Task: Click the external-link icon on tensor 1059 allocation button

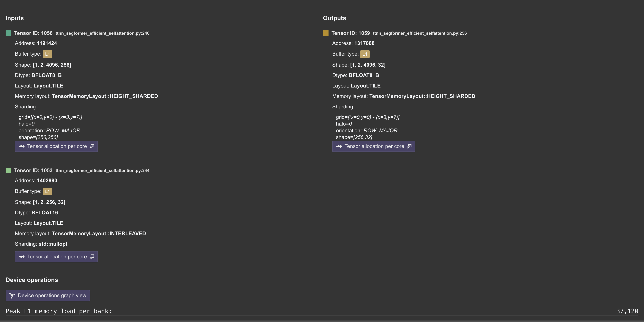Action: point(409,146)
